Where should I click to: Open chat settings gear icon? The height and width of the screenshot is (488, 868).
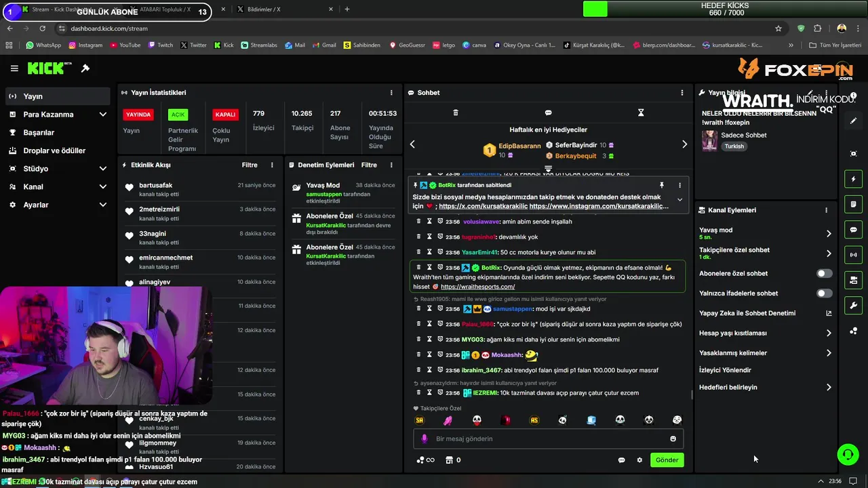(x=639, y=460)
